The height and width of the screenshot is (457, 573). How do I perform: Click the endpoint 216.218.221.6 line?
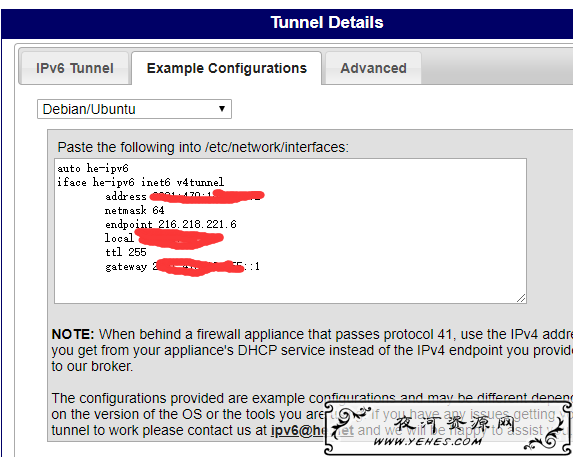tap(171, 224)
